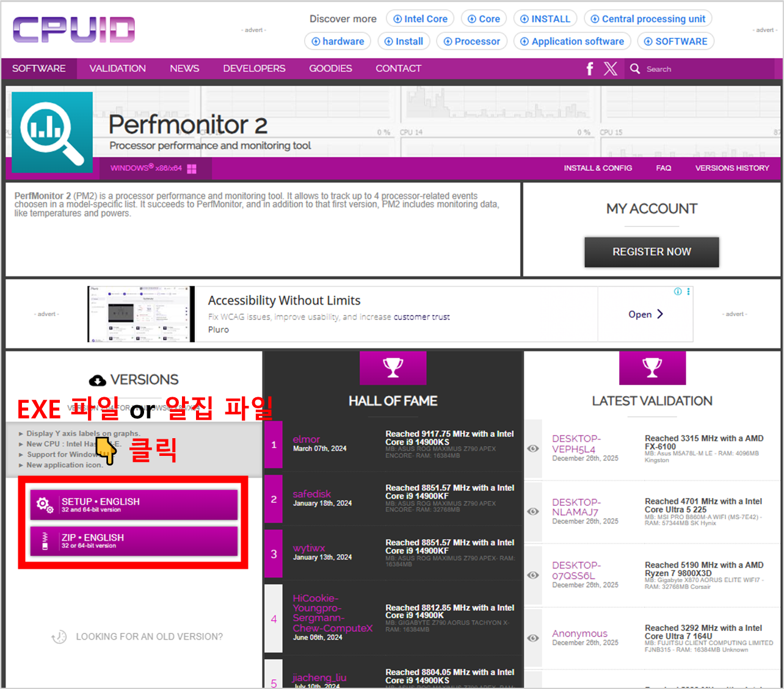The height and width of the screenshot is (689, 784).
Task: Click the Core suggestion chip
Action: (484, 19)
